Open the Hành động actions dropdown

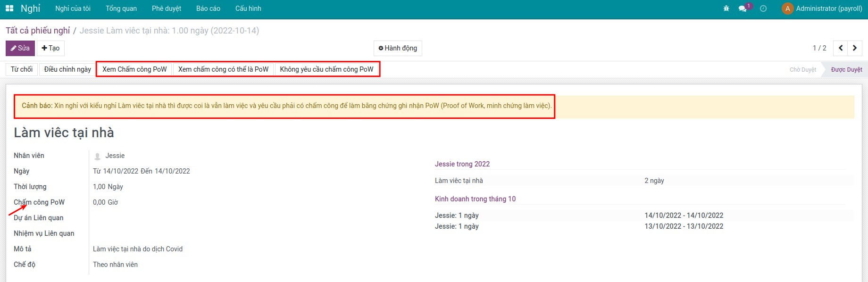click(398, 48)
